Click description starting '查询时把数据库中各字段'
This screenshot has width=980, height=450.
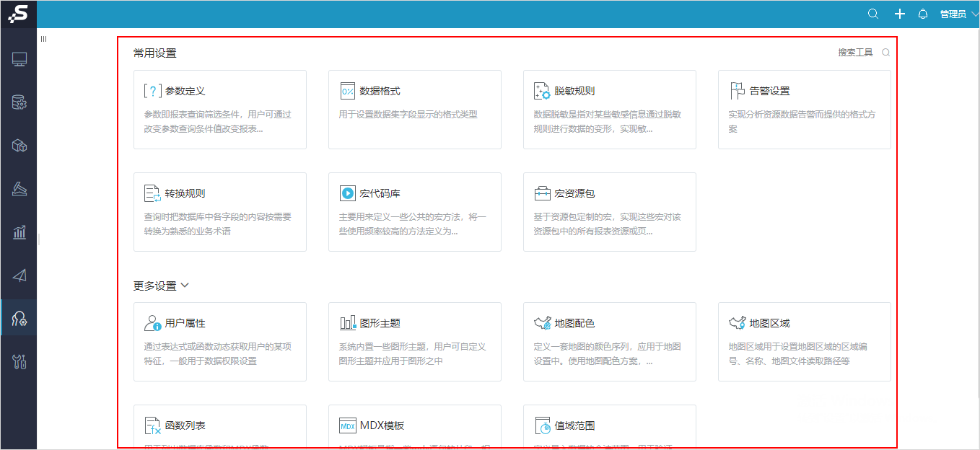(218, 224)
